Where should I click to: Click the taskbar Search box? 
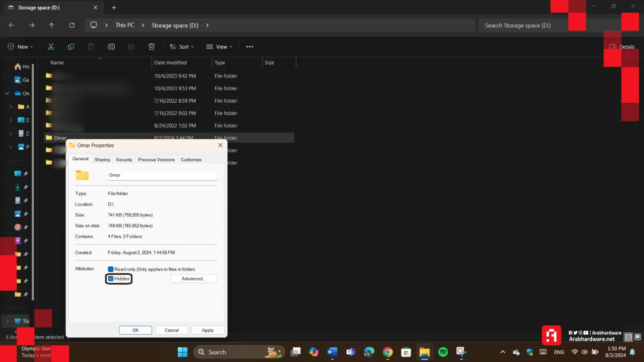(x=239, y=352)
